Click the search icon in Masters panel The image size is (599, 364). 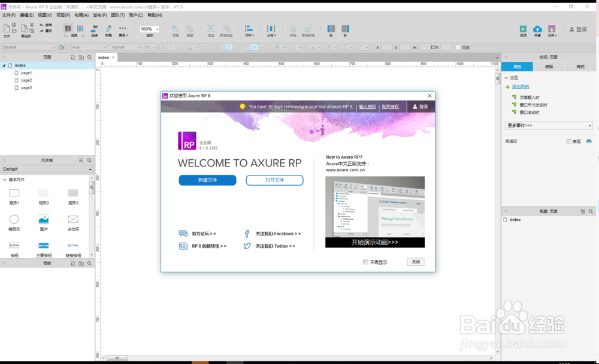click(89, 263)
